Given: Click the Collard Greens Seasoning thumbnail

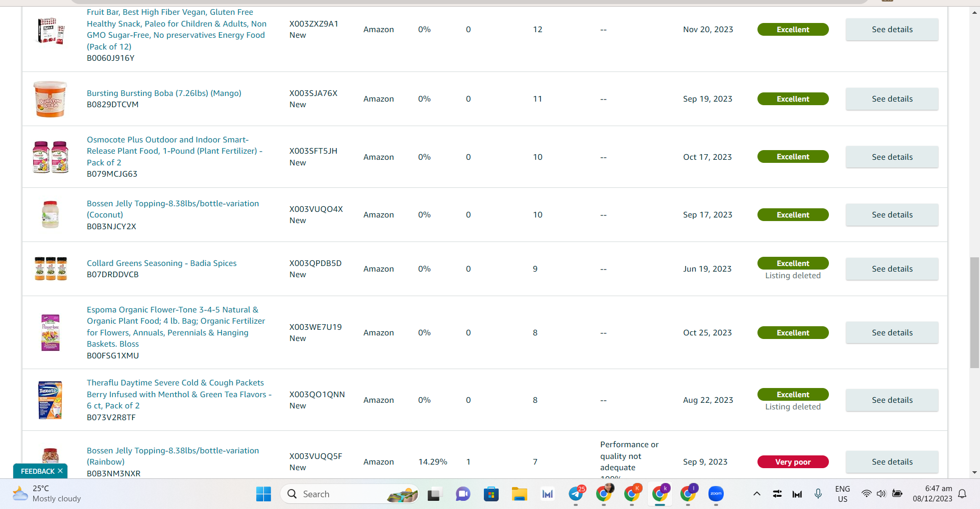Looking at the screenshot, I should 51,269.
